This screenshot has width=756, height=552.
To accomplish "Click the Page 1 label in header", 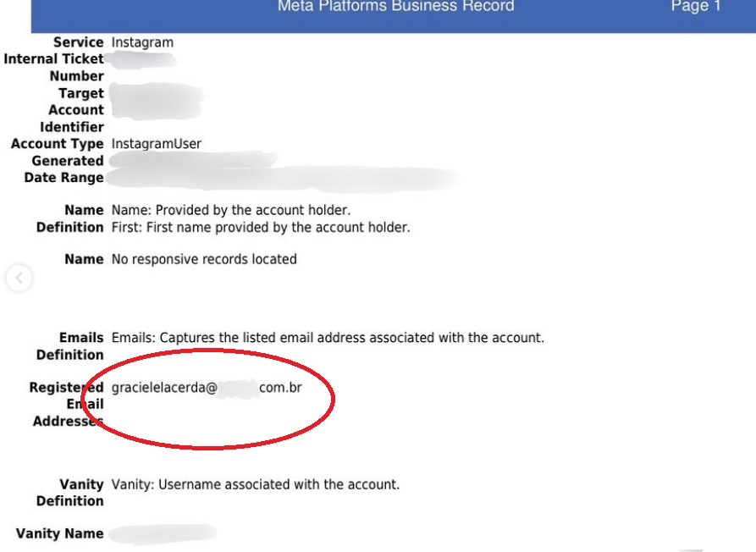I will 695,7.
